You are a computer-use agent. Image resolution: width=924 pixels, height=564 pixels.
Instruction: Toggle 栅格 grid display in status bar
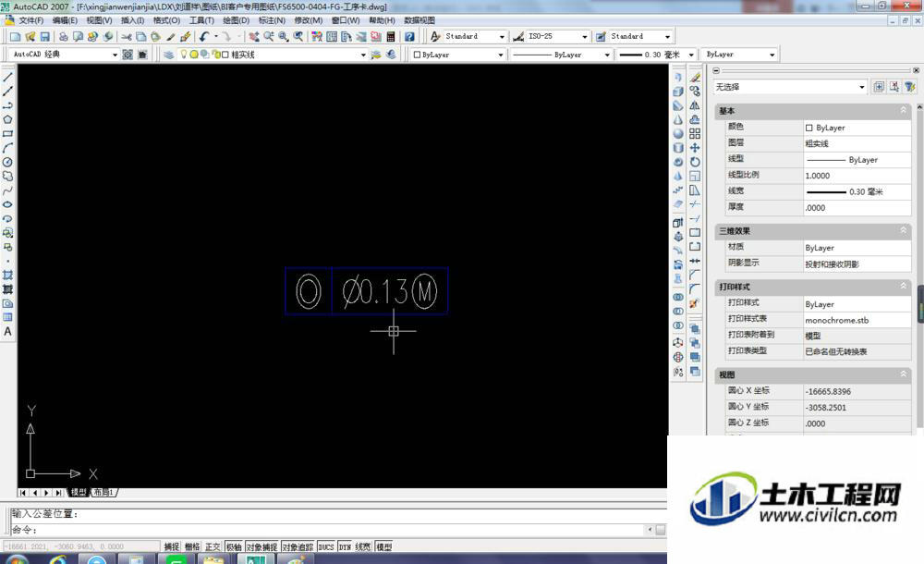[x=192, y=546]
